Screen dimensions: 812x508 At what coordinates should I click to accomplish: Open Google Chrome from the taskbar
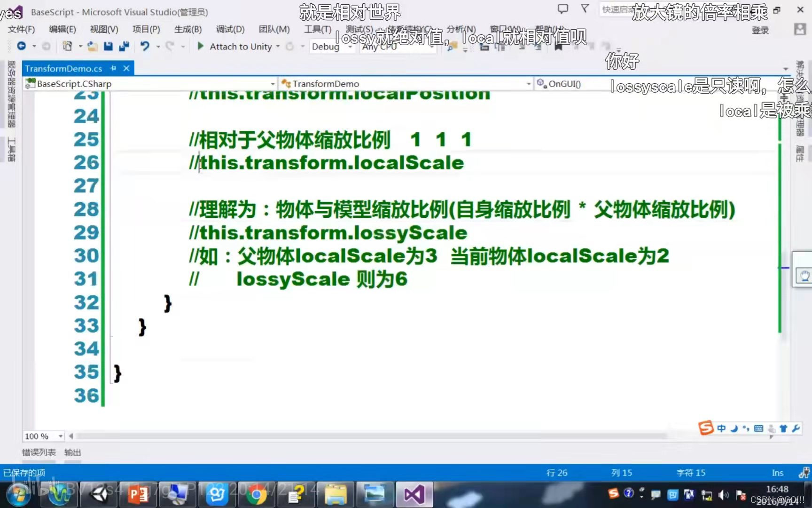pyautogui.click(x=257, y=494)
